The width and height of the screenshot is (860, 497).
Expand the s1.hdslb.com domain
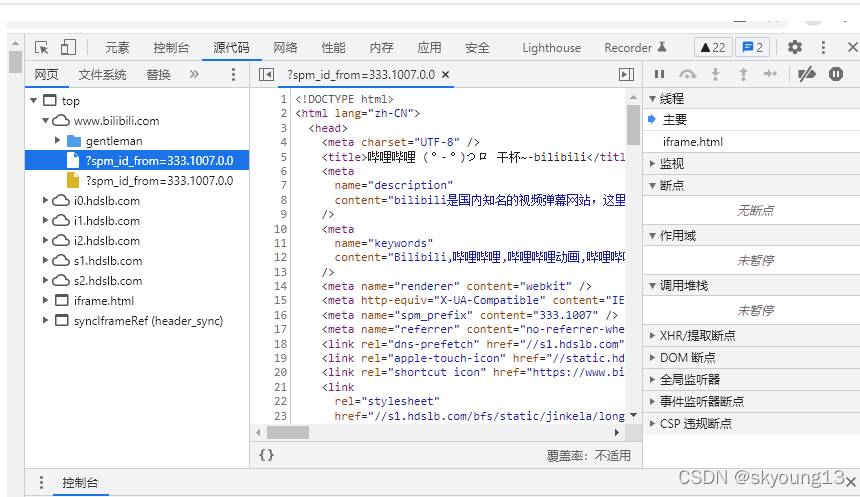pyautogui.click(x=46, y=261)
